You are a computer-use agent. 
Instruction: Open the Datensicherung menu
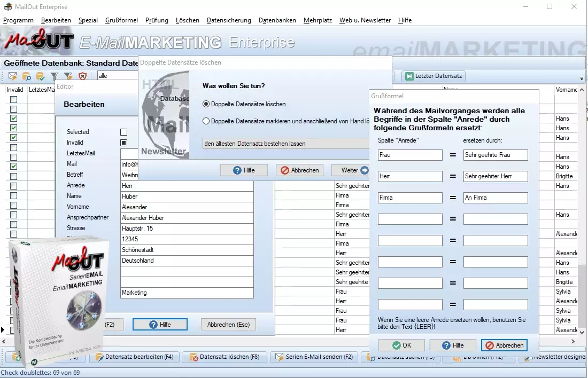[x=229, y=20]
